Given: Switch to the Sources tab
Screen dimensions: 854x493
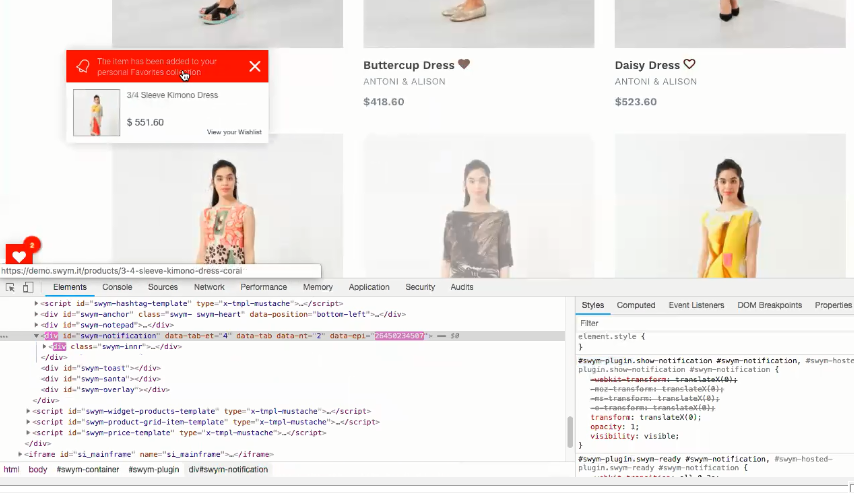Looking at the screenshot, I should point(163,287).
